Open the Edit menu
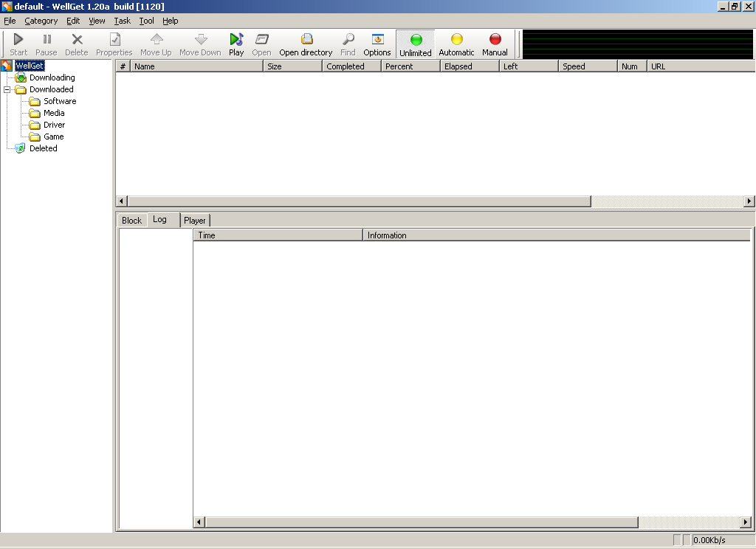Viewport: 756px width, 549px height. (73, 21)
